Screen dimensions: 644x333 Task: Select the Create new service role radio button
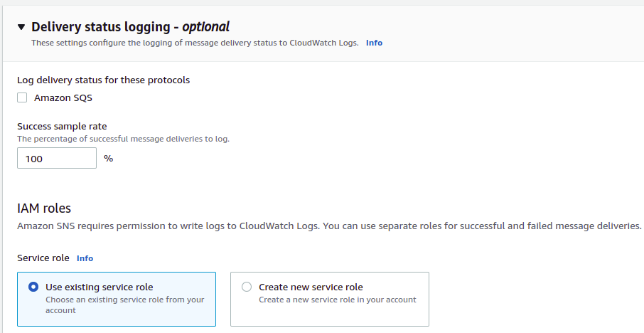coord(247,287)
